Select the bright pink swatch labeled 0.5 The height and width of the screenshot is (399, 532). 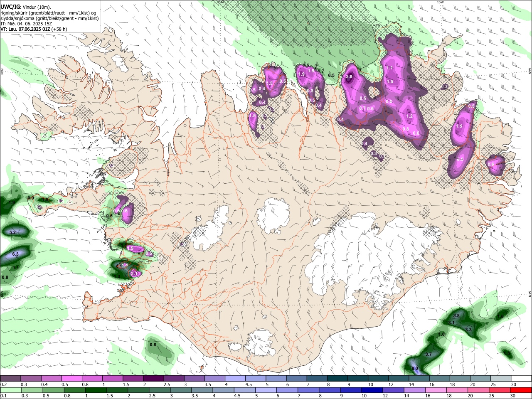pos(71,379)
